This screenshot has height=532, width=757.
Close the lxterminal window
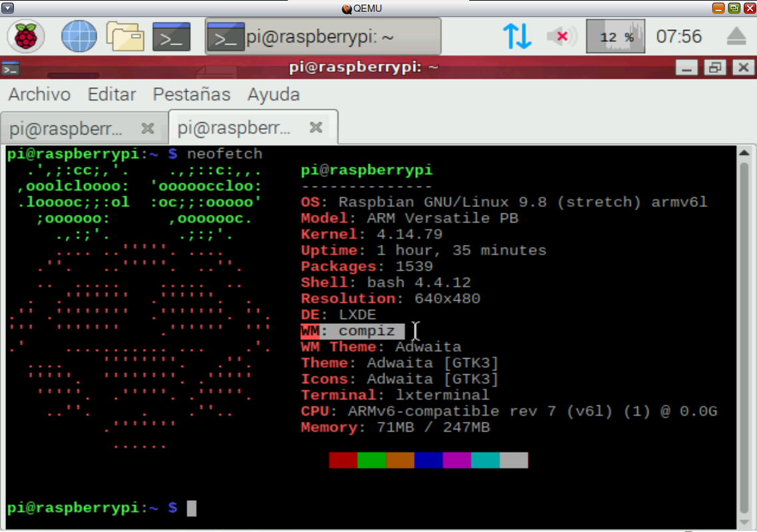pyautogui.click(x=744, y=67)
